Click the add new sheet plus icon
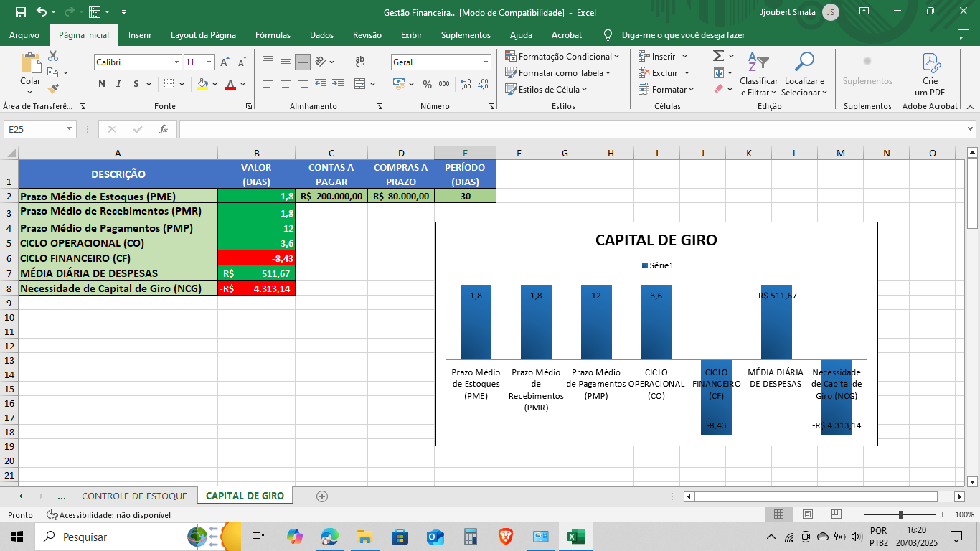 322,496
